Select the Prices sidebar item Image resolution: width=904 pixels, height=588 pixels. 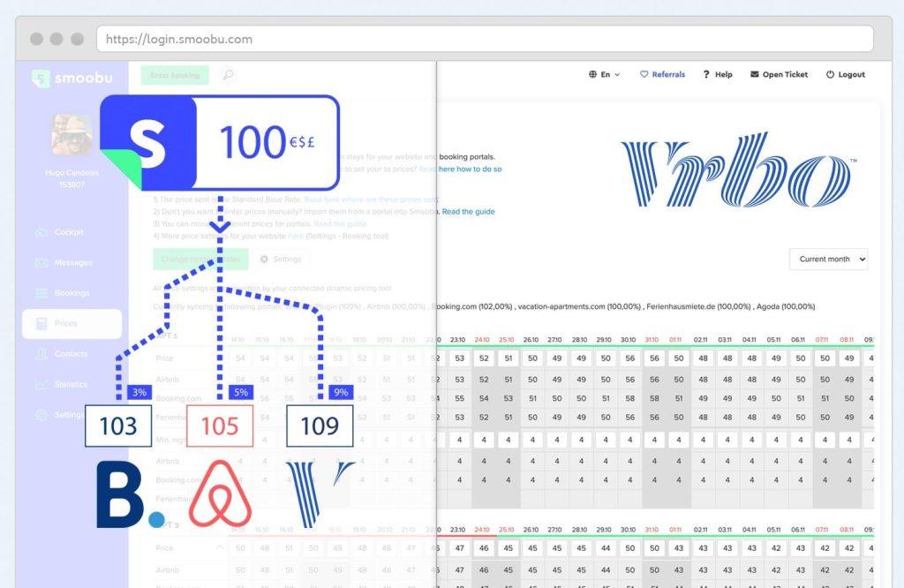72,323
